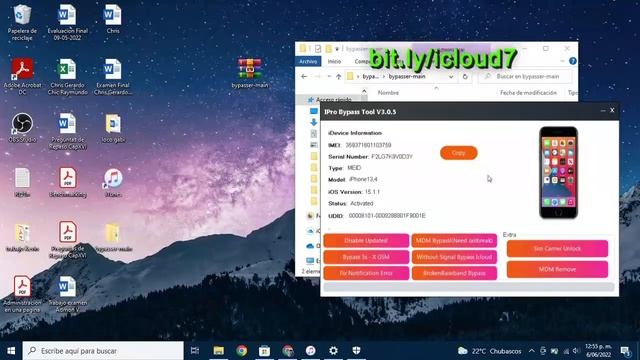Click the progress bar in iPro Bypass Tool

pyautogui.click(x=469, y=287)
